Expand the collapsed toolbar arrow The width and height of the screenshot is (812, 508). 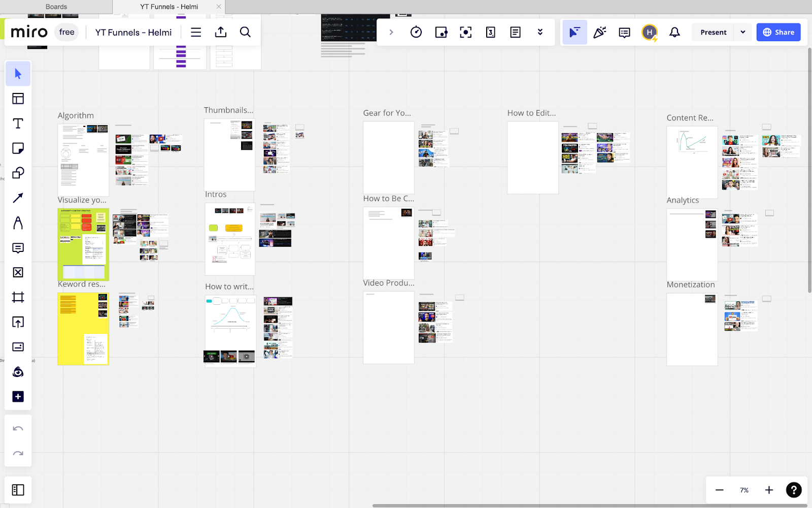pos(391,33)
